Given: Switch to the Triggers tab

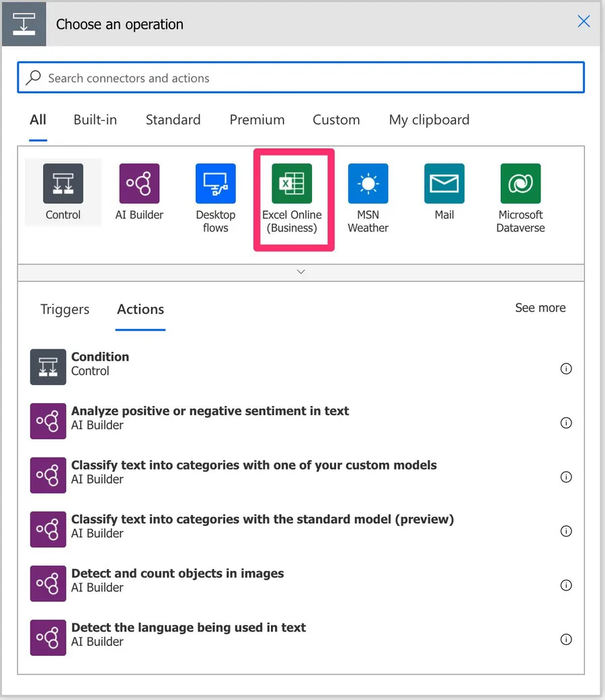Looking at the screenshot, I should click(x=65, y=310).
